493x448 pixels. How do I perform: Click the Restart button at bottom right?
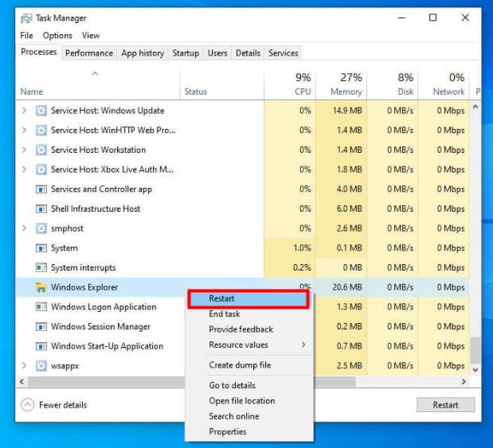(445, 405)
